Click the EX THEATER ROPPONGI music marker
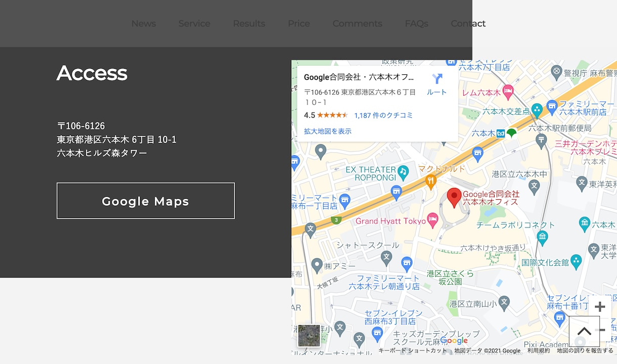The width and height of the screenshot is (617, 364). (403, 172)
